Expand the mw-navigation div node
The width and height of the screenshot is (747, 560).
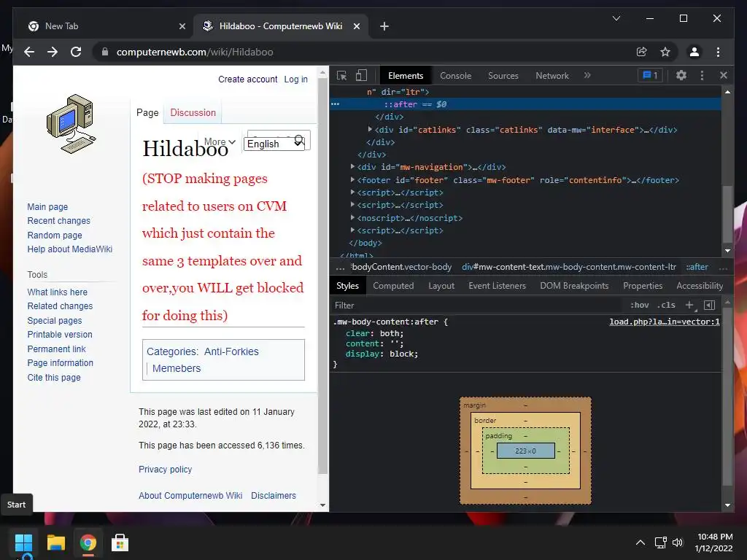click(352, 167)
